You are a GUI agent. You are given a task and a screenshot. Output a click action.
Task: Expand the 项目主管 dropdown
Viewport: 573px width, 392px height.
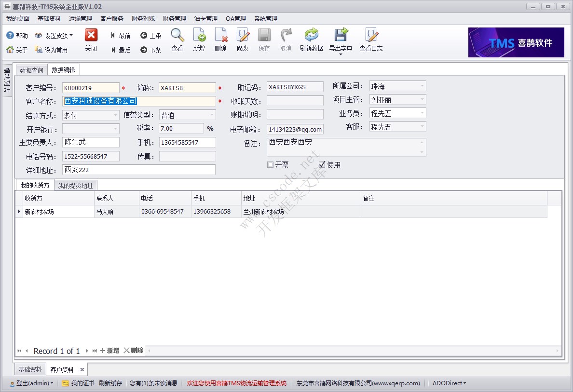coord(422,99)
